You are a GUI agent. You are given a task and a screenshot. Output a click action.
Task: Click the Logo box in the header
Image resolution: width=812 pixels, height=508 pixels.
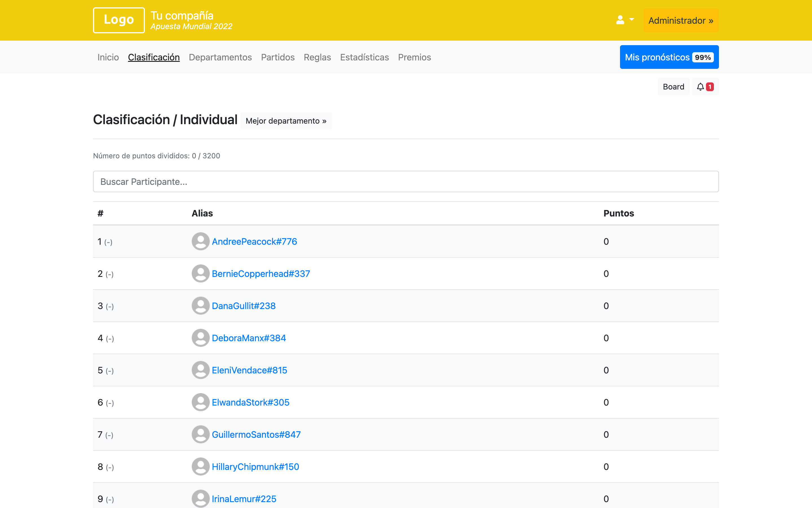click(x=119, y=20)
